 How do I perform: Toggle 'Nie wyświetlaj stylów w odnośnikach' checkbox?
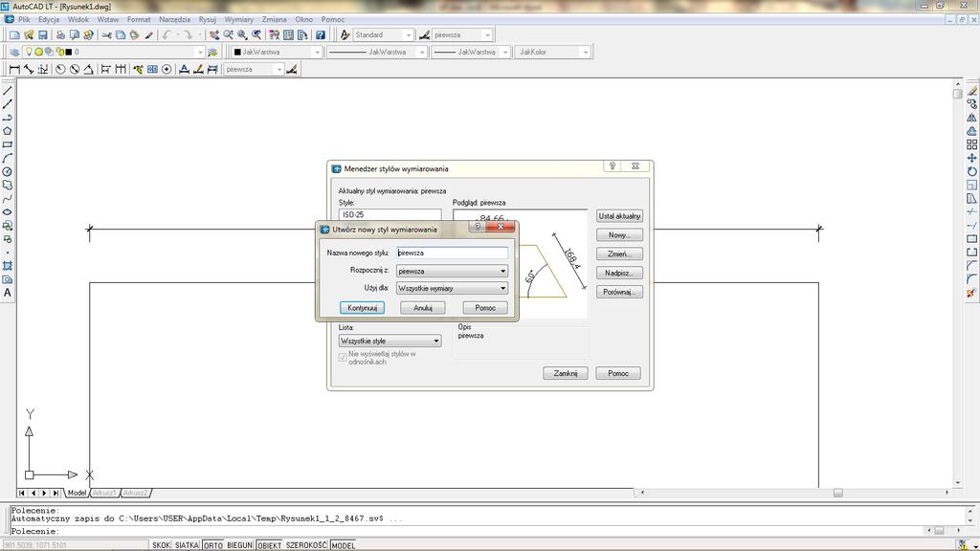click(x=343, y=358)
